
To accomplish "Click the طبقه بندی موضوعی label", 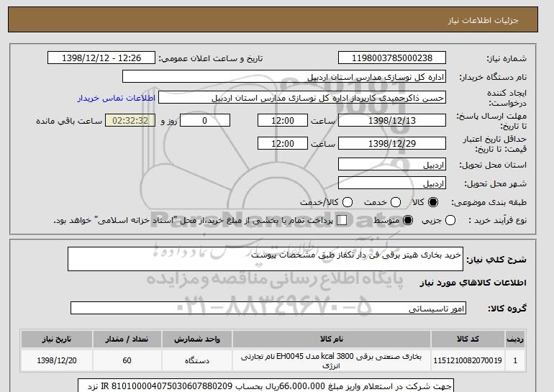I will pyautogui.click(x=489, y=202).
